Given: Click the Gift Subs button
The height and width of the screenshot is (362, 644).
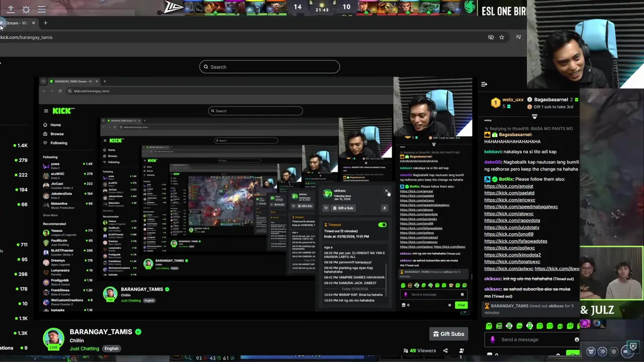Looking at the screenshot, I should [x=449, y=334].
